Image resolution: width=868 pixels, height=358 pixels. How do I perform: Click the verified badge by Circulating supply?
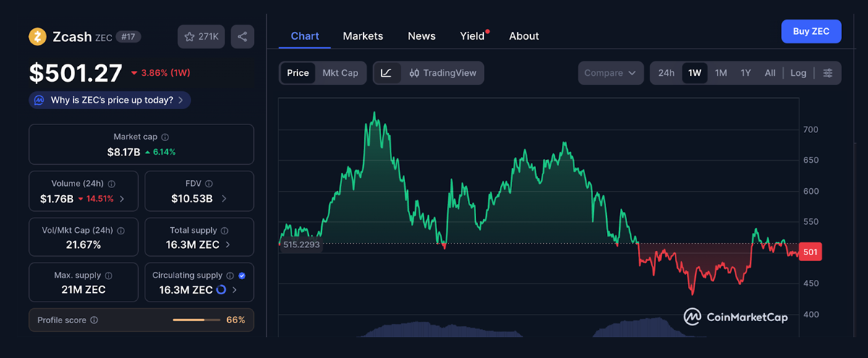point(242,276)
